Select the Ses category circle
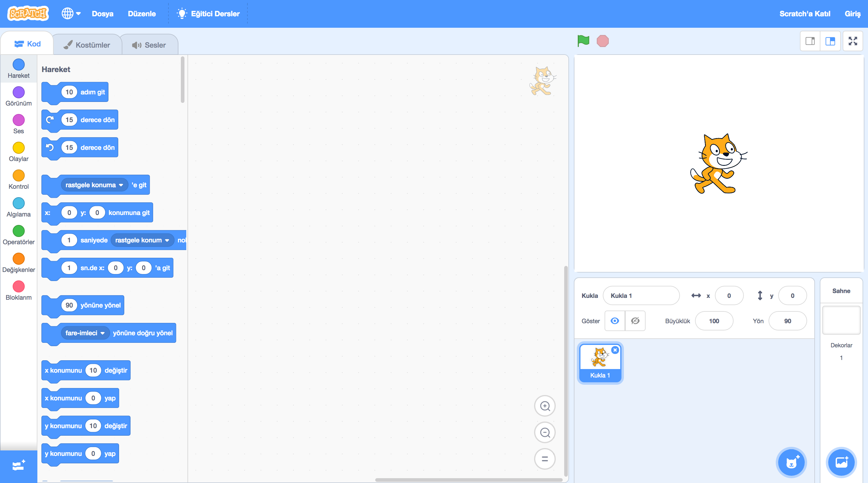Image resolution: width=868 pixels, height=483 pixels. click(18, 120)
